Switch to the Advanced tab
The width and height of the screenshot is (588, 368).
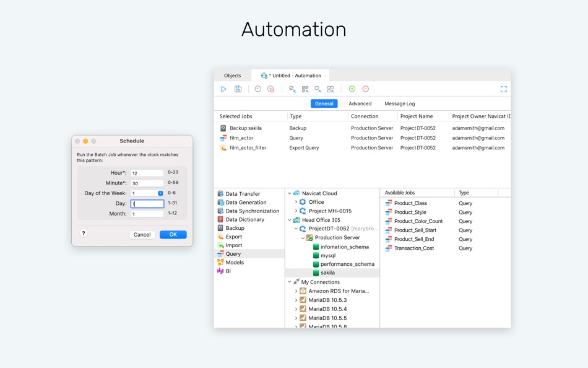coord(360,103)
